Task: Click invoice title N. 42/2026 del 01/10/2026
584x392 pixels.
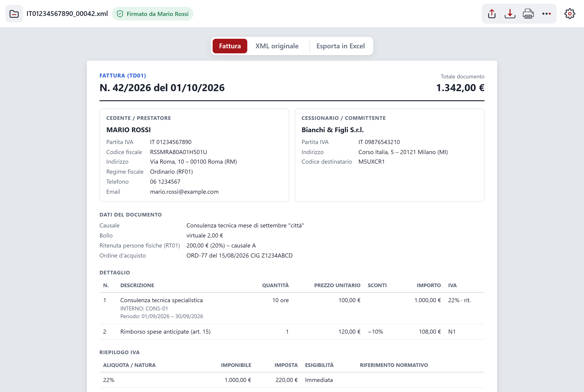Action: (162, 88)
